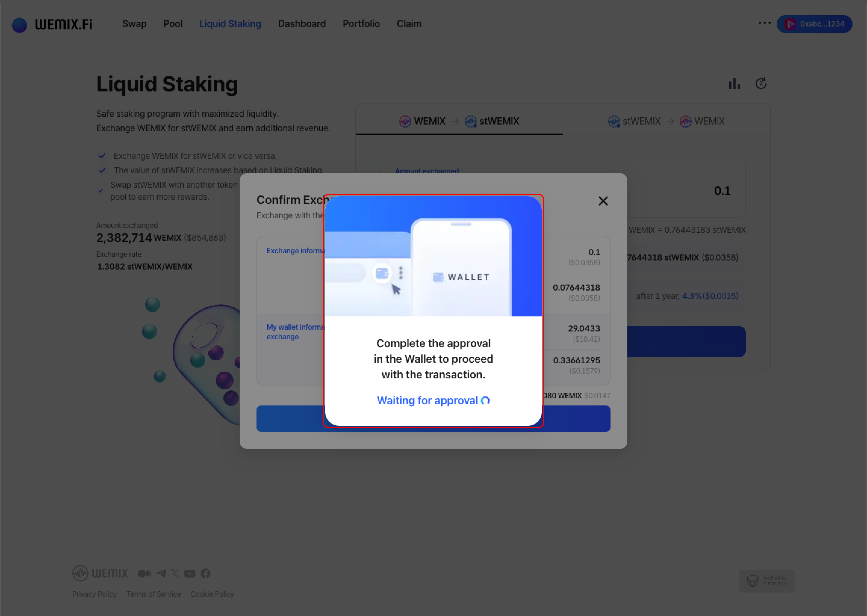Switch to WEMIX to stWEMIX tab
The height and width of the screenshot is (616, 867).
point(459,122)
